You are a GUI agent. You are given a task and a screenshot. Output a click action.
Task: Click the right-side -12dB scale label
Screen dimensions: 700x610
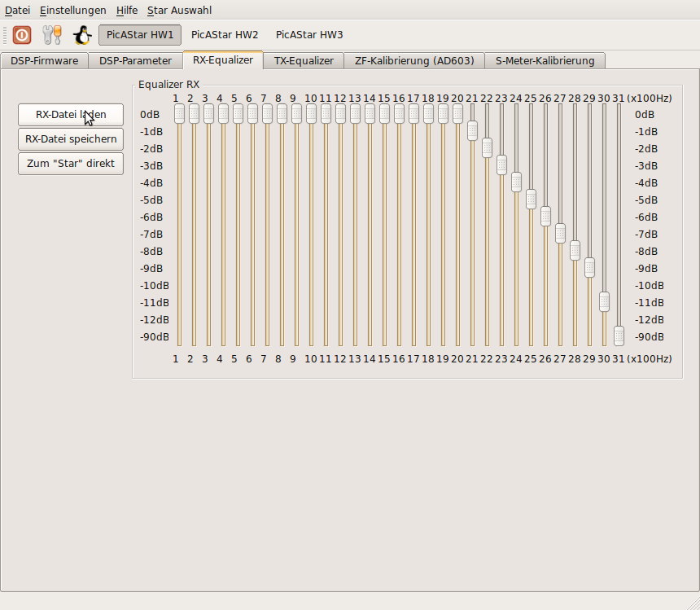(649, 320)
